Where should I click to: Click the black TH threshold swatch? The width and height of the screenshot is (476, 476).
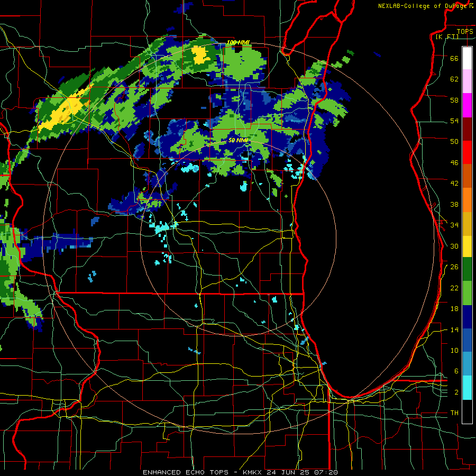click(467, 411)
